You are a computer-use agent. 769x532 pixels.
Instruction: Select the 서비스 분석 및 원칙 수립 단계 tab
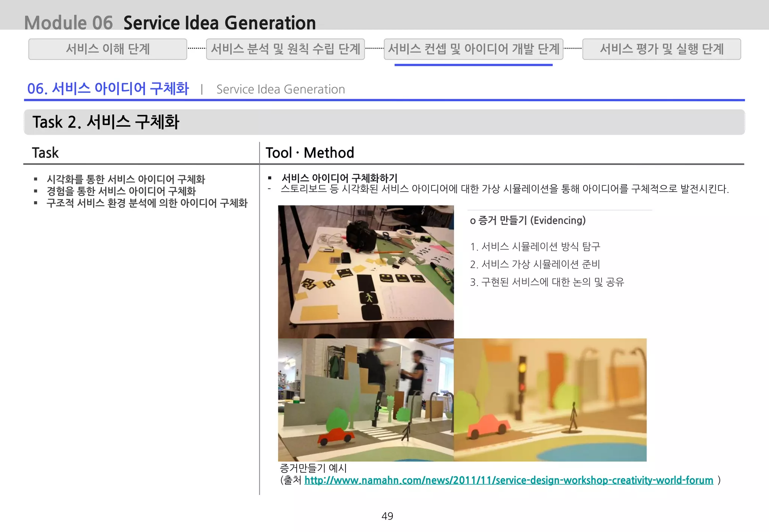285,49
